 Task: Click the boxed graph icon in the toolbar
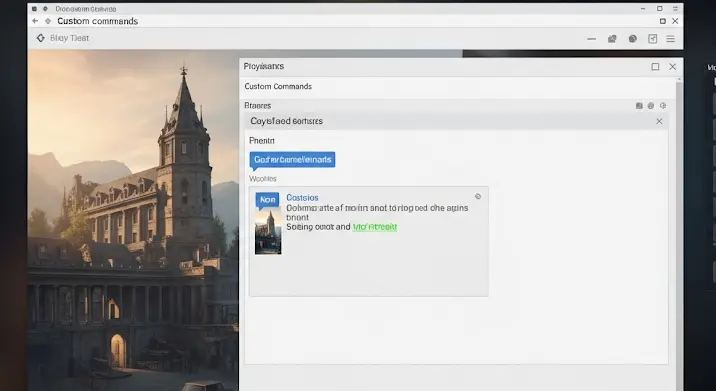(653, 39)
